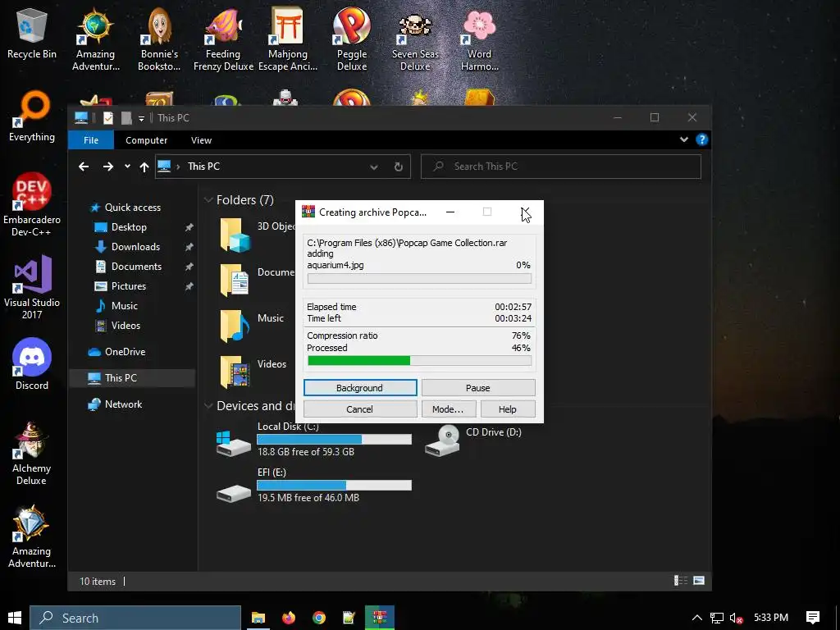This screenshot has height=630, width=840.
Task: Click Explorer Back navigation arrow
Action: [84, 167]
